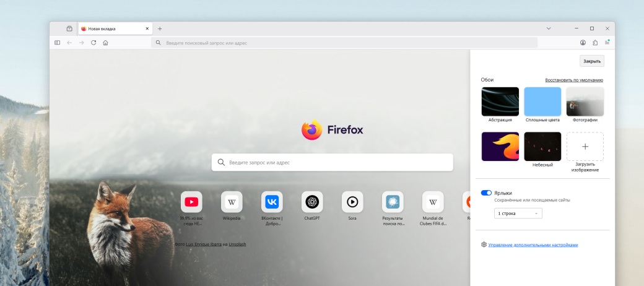Open the Extensions puzzle icon
Image resolution: width=644 pixels, height=286 pixels.
point(595,43)
